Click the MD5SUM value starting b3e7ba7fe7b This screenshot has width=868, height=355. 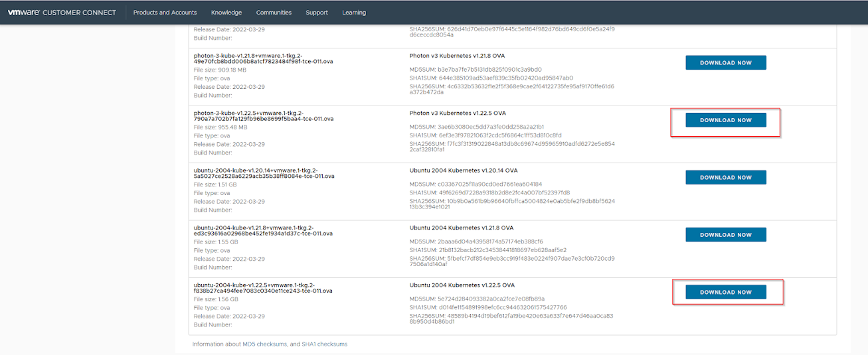pos(489,69)
